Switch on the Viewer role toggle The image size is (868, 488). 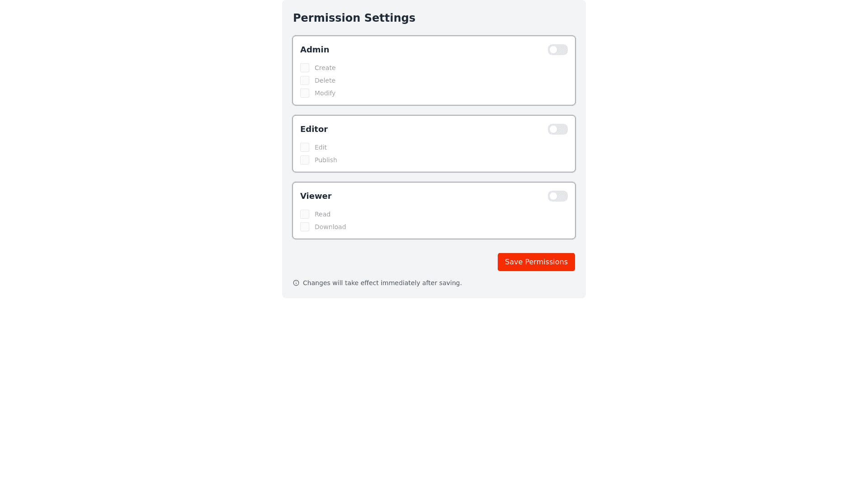557,196
